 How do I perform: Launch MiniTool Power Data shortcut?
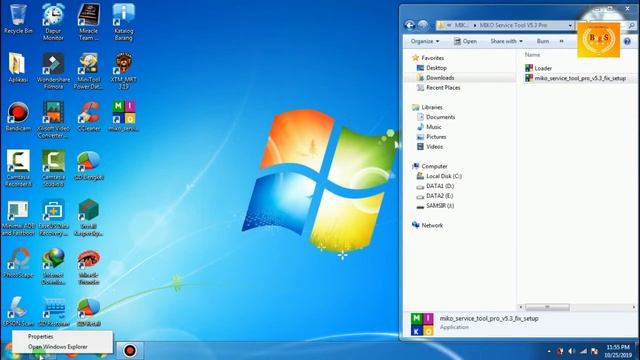tap(89, 71)
